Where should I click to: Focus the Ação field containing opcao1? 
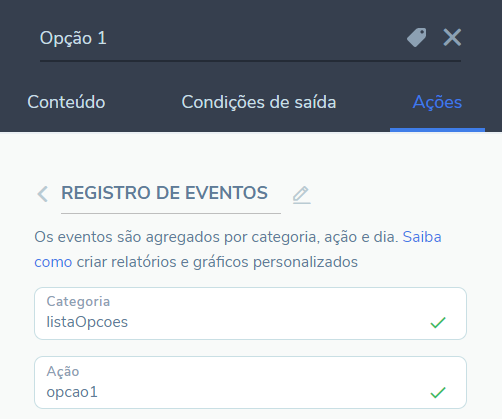[x=250, y=383]
